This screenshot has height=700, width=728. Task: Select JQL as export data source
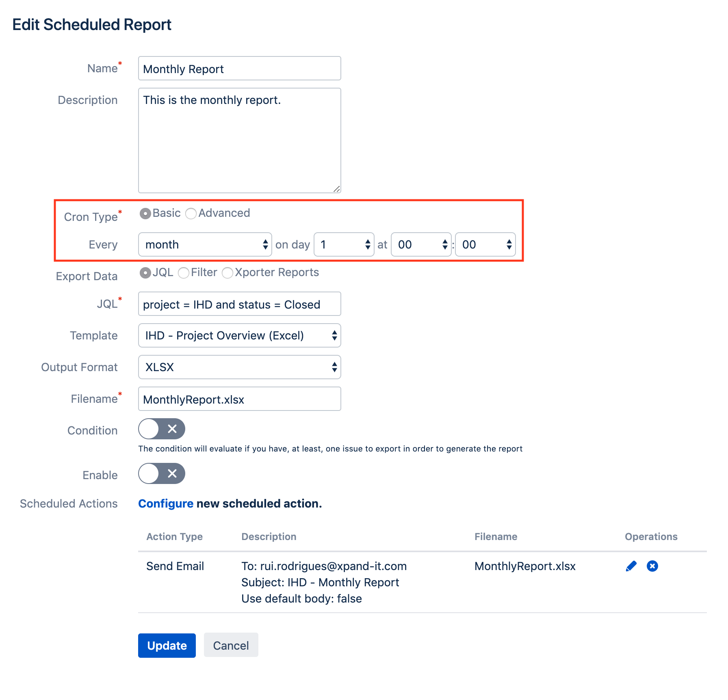pos(145,273)
